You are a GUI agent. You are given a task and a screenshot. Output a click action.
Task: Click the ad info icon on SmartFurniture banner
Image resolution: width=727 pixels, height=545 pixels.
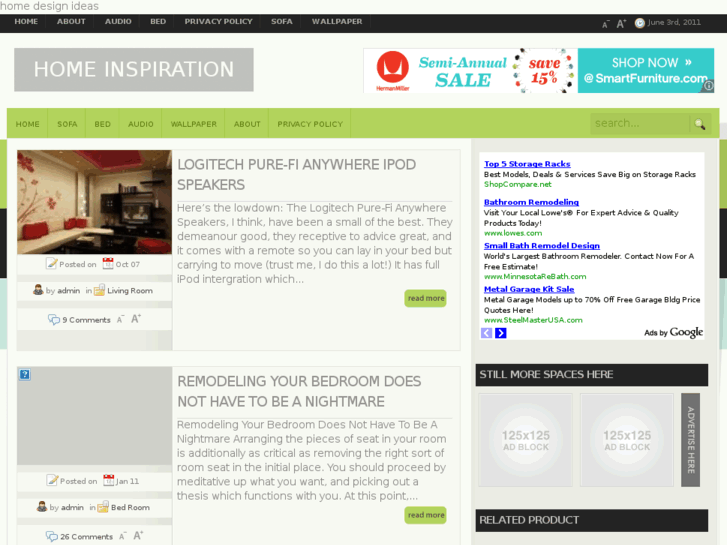coord(709,86)
